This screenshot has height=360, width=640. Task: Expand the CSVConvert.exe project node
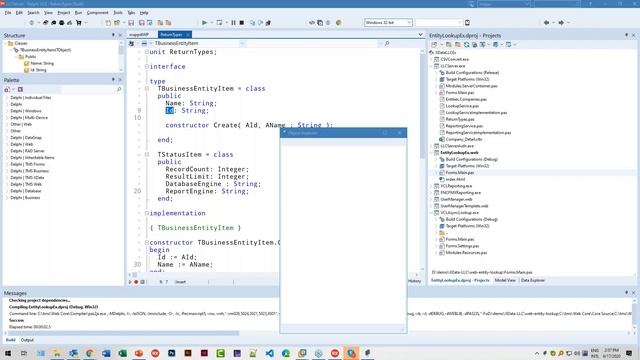pyautogui.click(x=431, y=59)
